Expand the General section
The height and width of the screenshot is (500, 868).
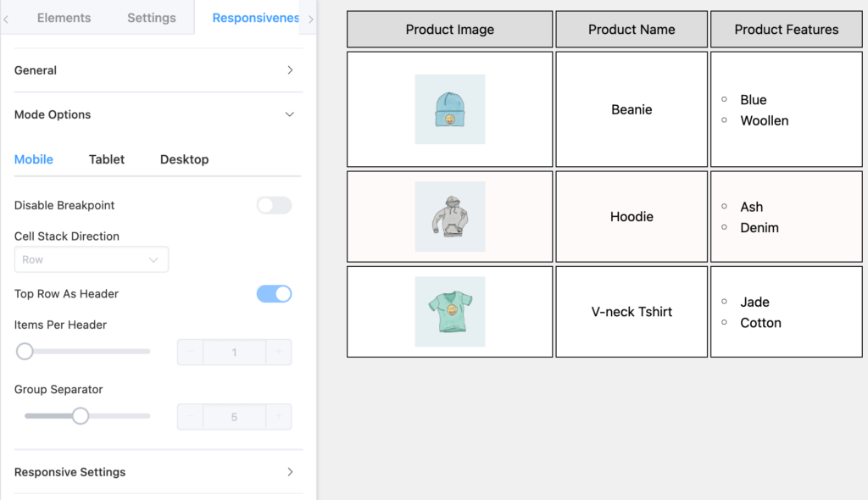[158, 70]
